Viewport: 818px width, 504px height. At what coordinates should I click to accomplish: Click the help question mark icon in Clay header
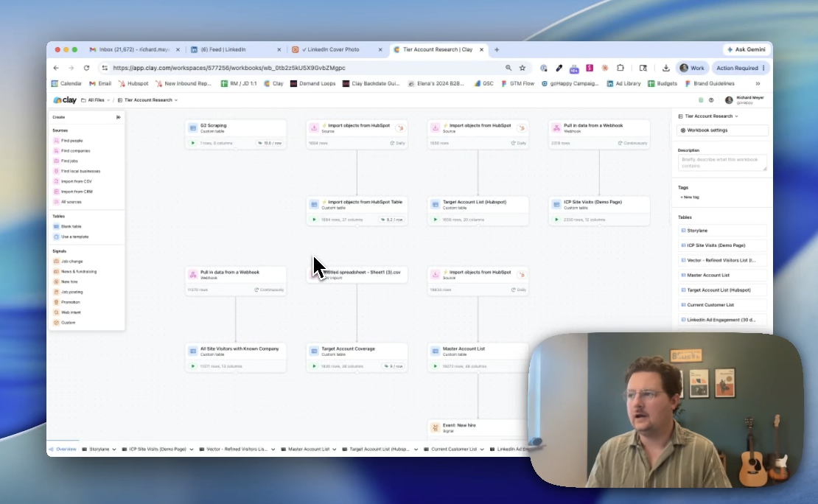[711, 100]
